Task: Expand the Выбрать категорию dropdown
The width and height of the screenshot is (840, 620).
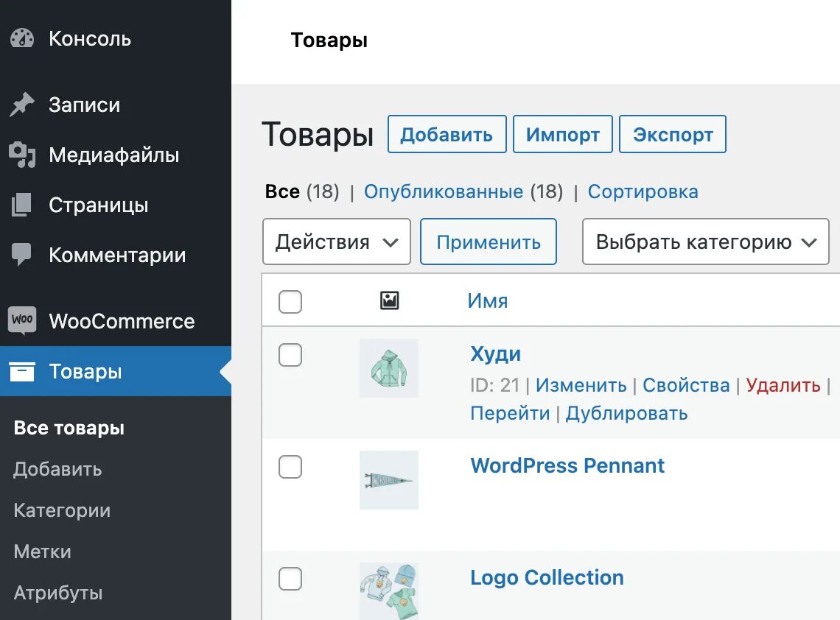Action: coord(705,242)
